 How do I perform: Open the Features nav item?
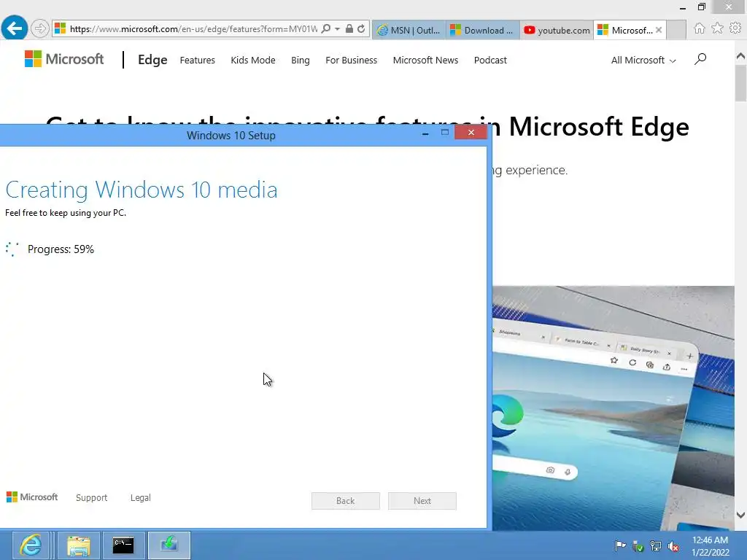[197, 61]
